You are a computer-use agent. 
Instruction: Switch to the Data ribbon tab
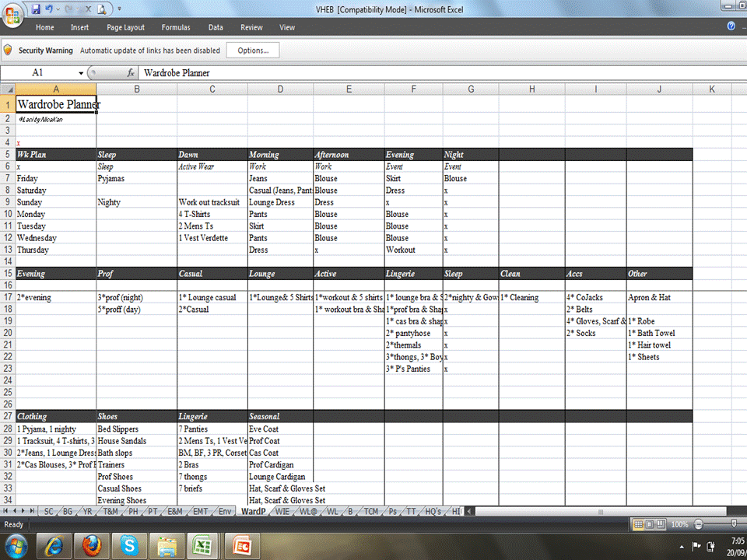click(x=216, y=28)
